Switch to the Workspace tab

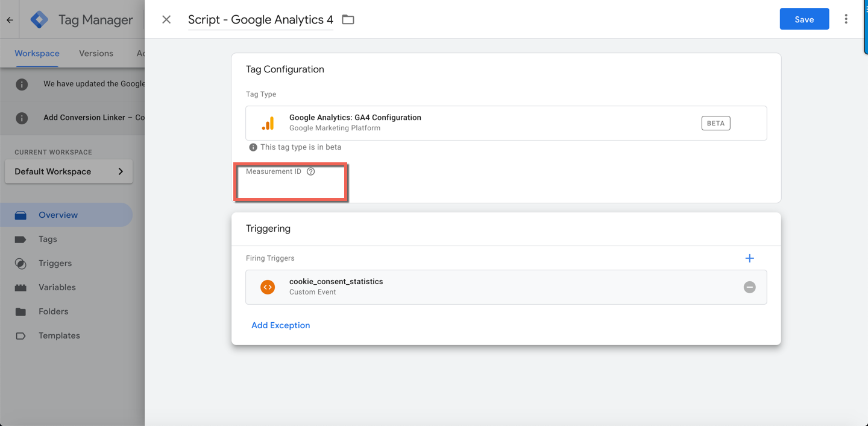point(37,53)
